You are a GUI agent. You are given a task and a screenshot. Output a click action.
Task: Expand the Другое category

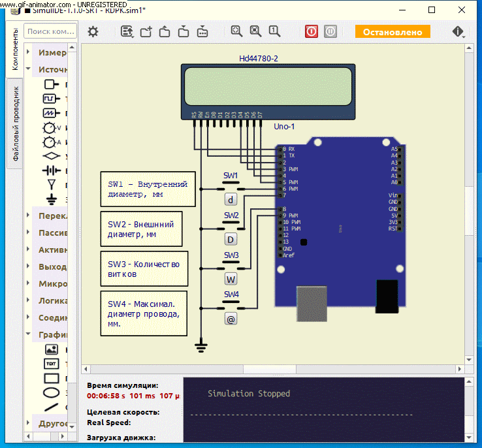pos(28,423)
